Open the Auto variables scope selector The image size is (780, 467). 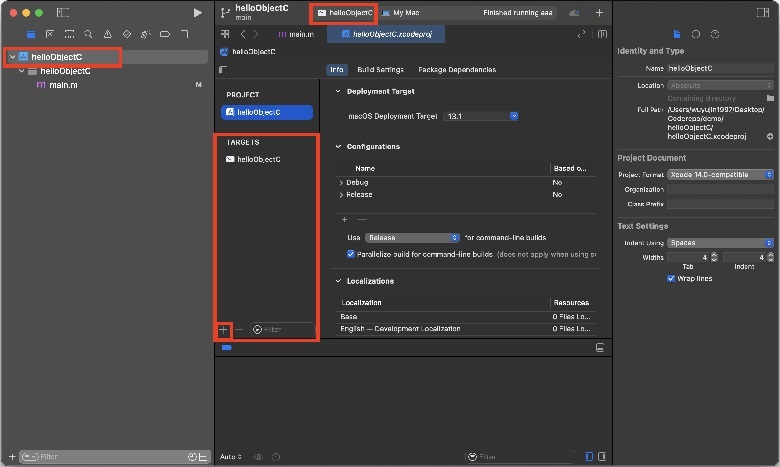tap(231, 457)
